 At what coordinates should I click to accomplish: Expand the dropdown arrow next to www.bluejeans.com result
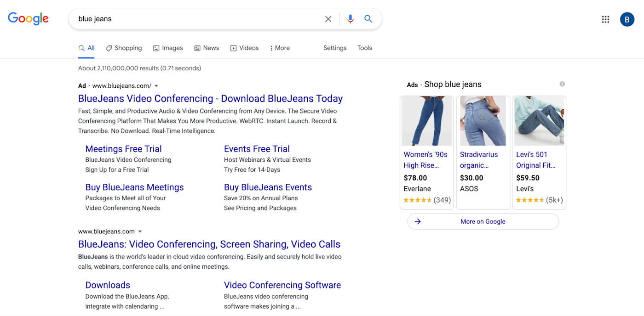pyautogui.click(x=140, y=231)
